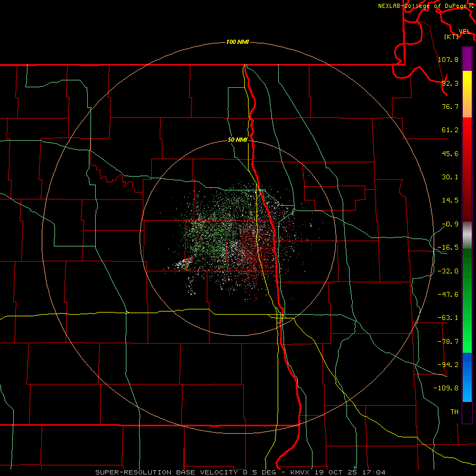Pick the gray near-zero segment of scale
This screenshot has height=476, width=476.
coord(467,235)
